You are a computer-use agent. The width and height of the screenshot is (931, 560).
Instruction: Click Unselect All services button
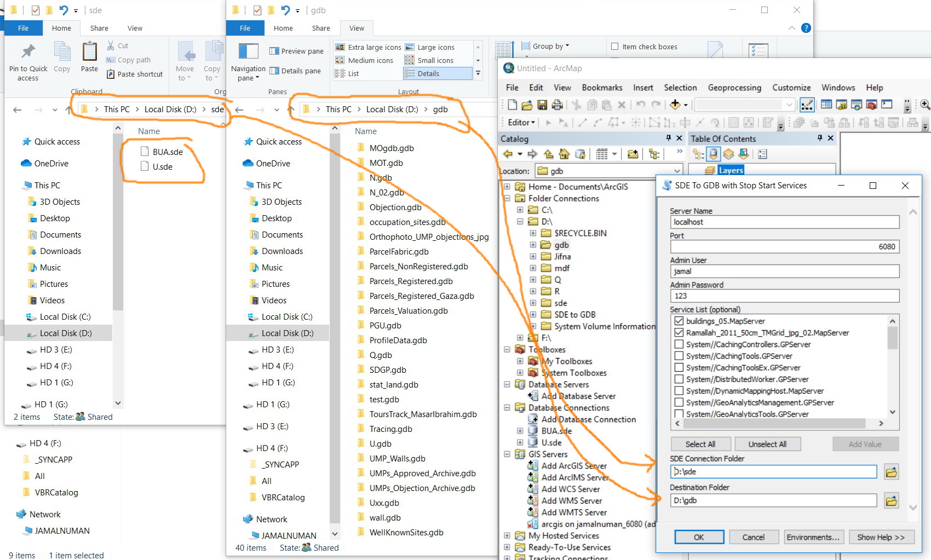(767, 444)
